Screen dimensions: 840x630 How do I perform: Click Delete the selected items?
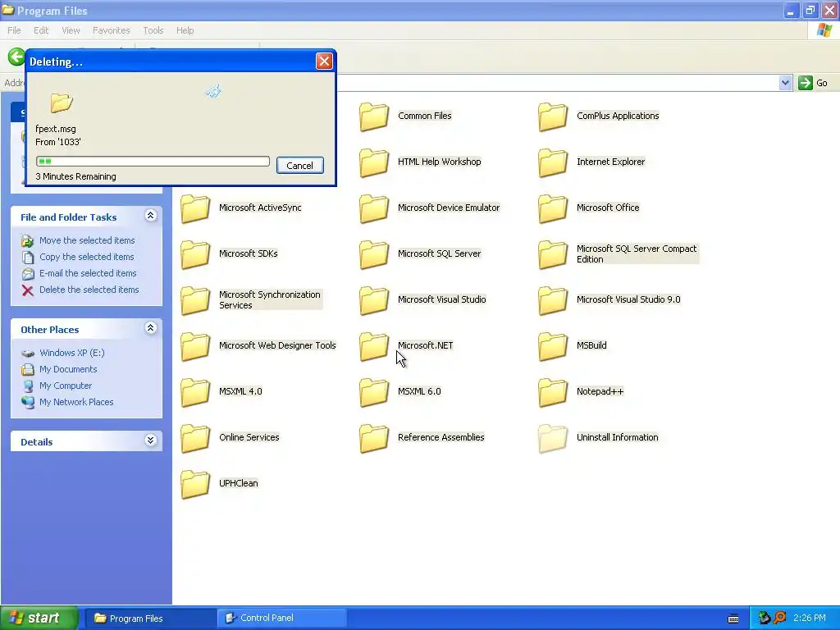89,290
